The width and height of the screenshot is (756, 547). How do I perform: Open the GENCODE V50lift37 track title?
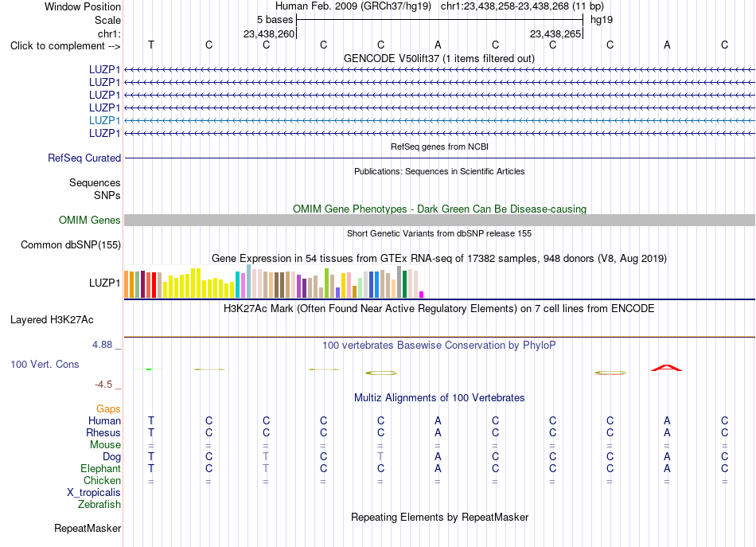pos(439,58)
